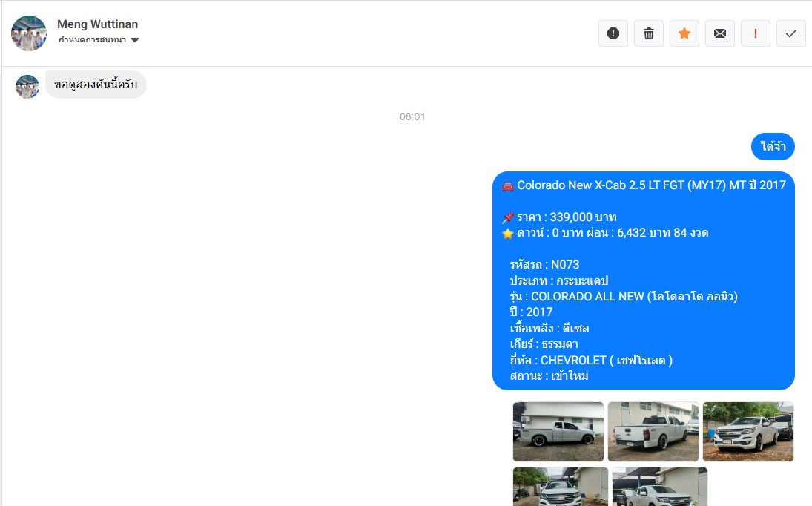This screenshot has height=506, width=812.
Task: Click sender avatar beside incoming message
Action: [27, 87]
